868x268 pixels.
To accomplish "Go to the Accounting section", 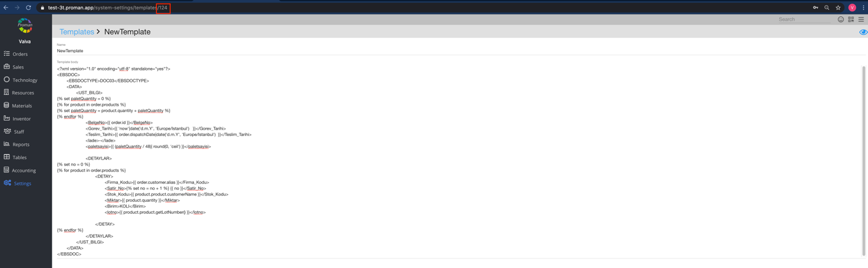I will (24, 170).
